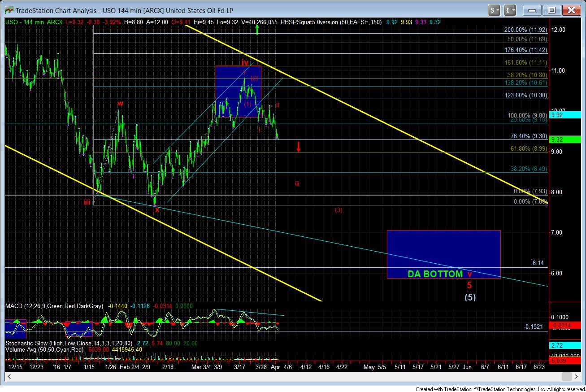586x392 pixels.
Task: Select the 0.00% (7.93) Fibonacci label
Action: click(530, 192)
